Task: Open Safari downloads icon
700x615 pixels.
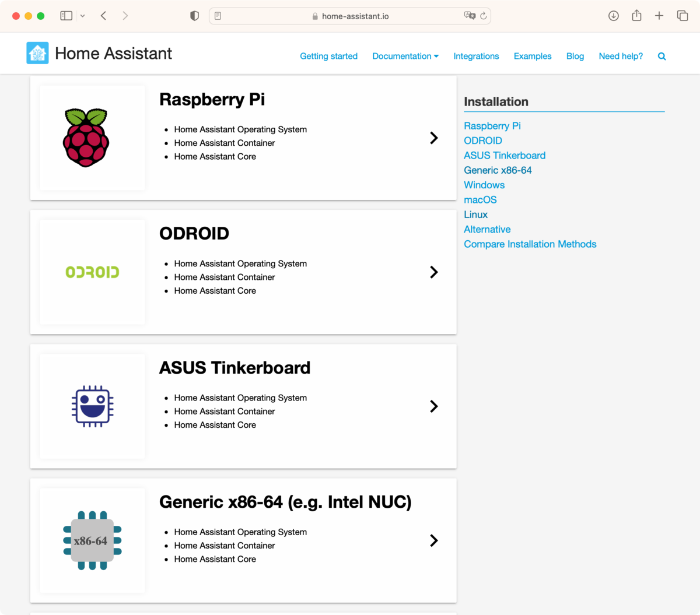Action: (613, 16)
